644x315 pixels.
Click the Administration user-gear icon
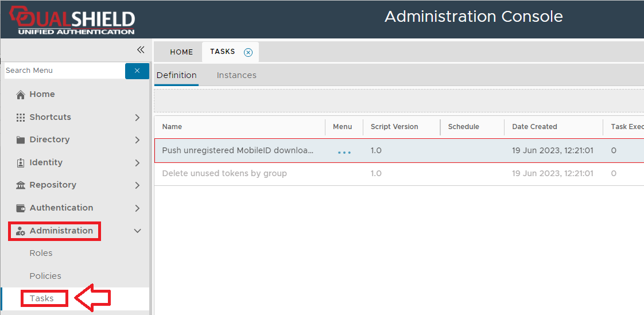coord(21,231)
